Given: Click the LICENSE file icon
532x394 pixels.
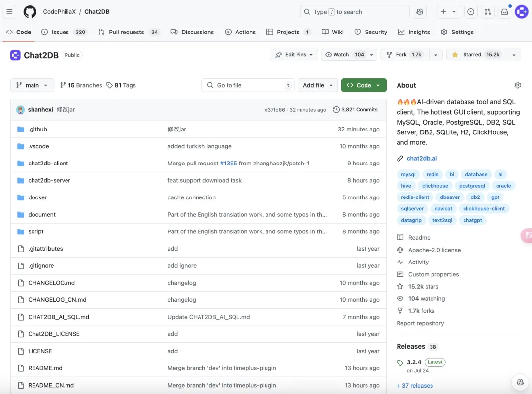Looking at the screenshot, I should coord(21,351).
